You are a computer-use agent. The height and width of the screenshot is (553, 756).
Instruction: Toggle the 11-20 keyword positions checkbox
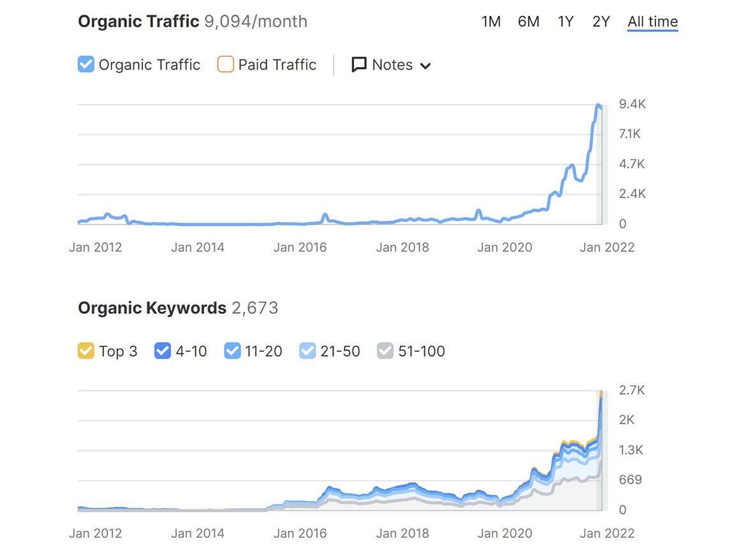[233, 351]
